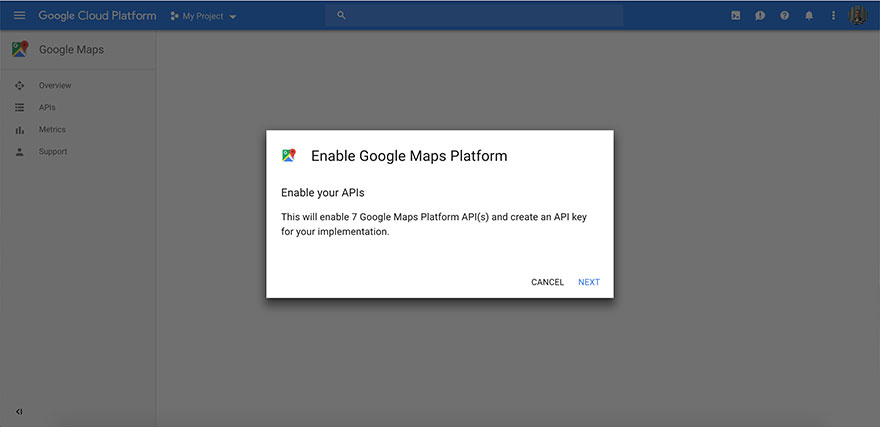Click the user account avatar
This screenshot has width=880, height=427.
click(858, 16)
